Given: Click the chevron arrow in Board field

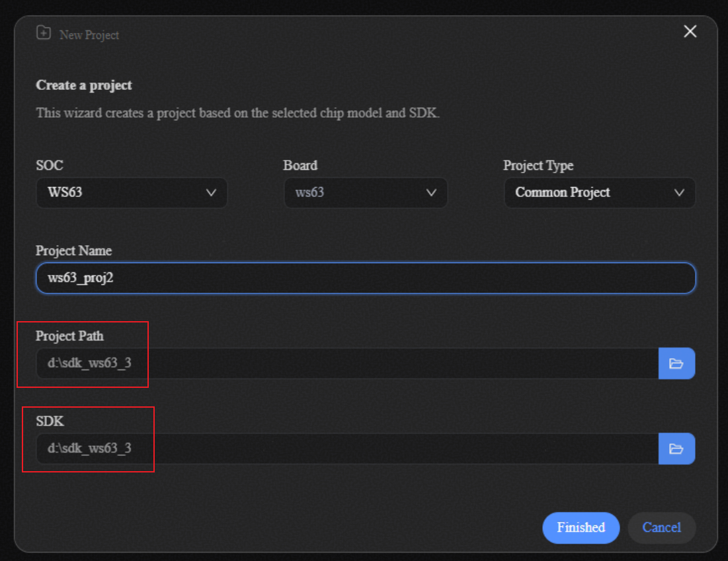Looking at the screenshot, I should click(431, 193).
